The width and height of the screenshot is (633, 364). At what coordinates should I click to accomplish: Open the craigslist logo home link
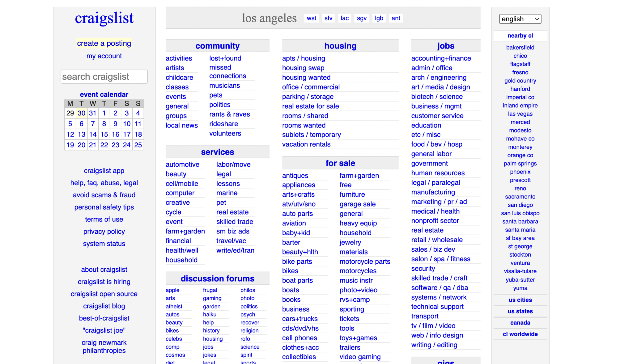104,18
